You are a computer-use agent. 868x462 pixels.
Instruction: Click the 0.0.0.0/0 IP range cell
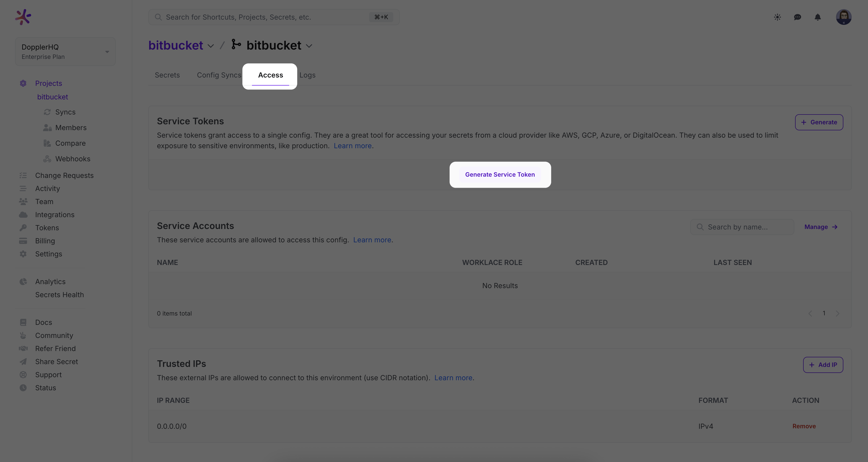pyautogui.click(x=171, y=426)
